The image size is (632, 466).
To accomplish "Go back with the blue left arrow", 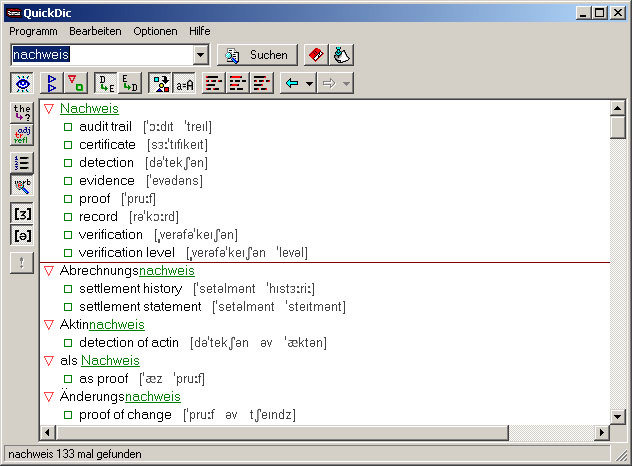I will [292, 83].
